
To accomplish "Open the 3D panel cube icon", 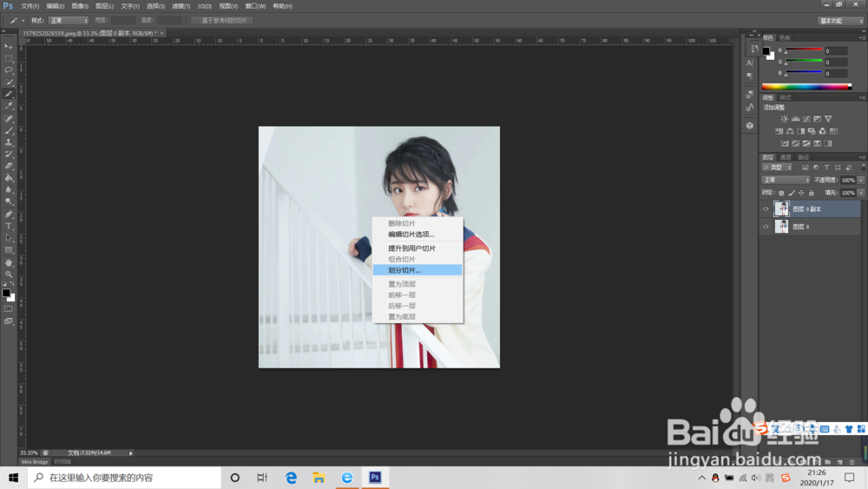I will tap(750, 126).
